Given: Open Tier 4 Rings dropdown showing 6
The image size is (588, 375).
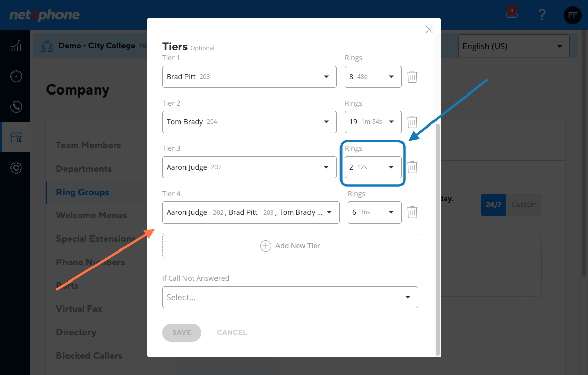Looking at the screenshot, I should [x=375, y=212].
